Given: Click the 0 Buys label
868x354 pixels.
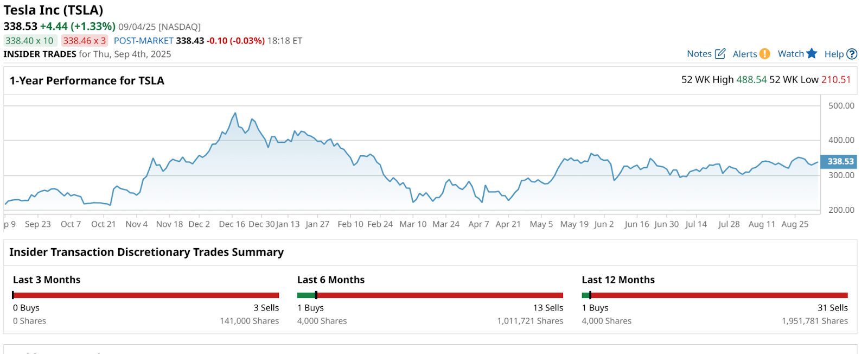Looking at the screenshot, I should (26, 308).
